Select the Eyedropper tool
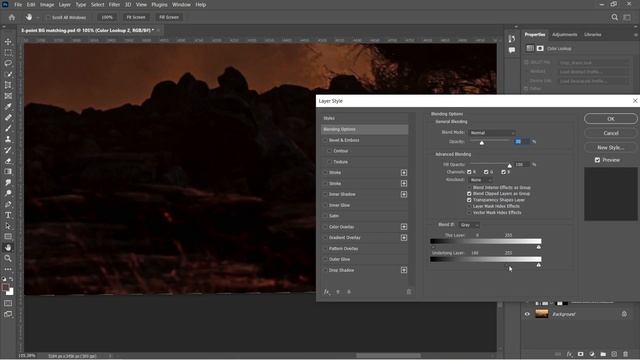This screenshot has width=640, height=360. pos(8,107)
